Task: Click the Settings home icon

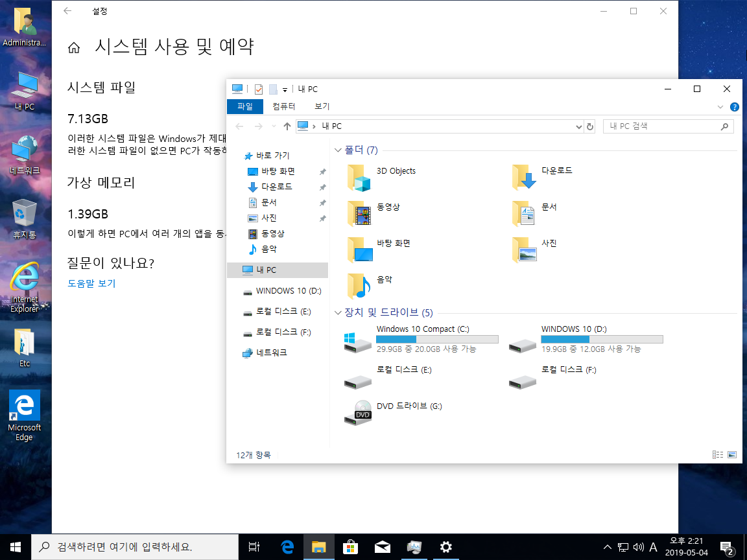Action: click(74, 47)
